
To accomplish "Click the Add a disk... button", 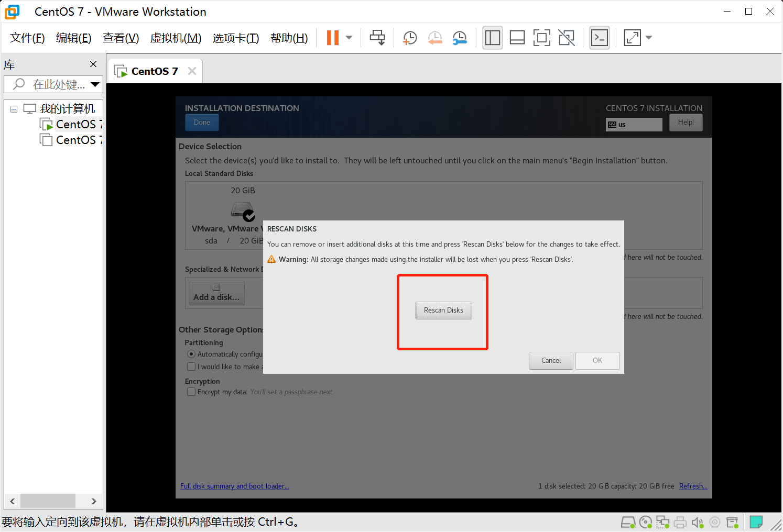I will [216, 293].
